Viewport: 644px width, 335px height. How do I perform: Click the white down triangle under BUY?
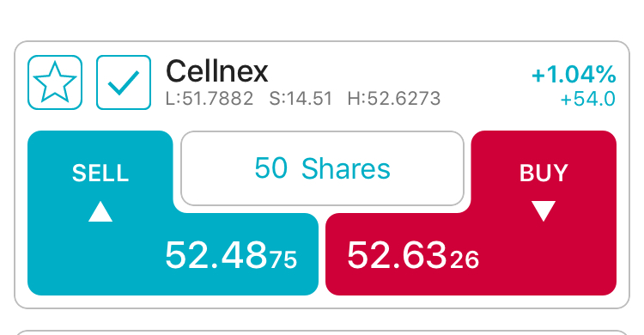[544, 211]
